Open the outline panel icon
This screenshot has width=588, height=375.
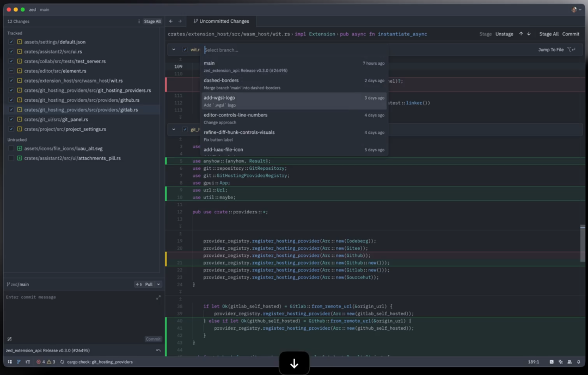coord(28,362)
